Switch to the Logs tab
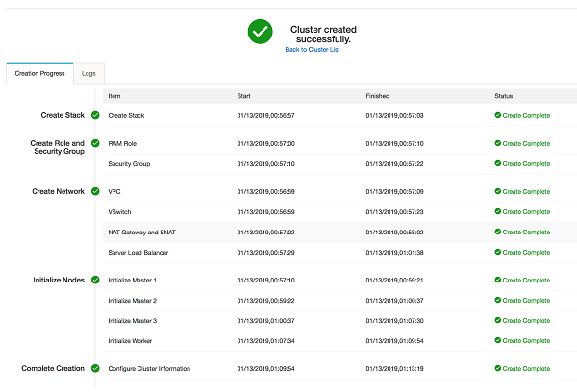This screenshot has width=577, height=392. [x=88, y=74]
